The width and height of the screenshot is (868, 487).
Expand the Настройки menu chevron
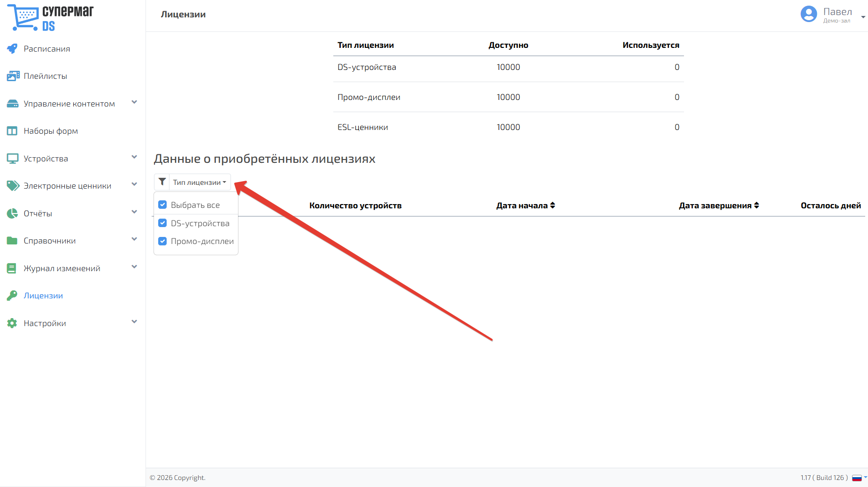click(x=134, y=322)
